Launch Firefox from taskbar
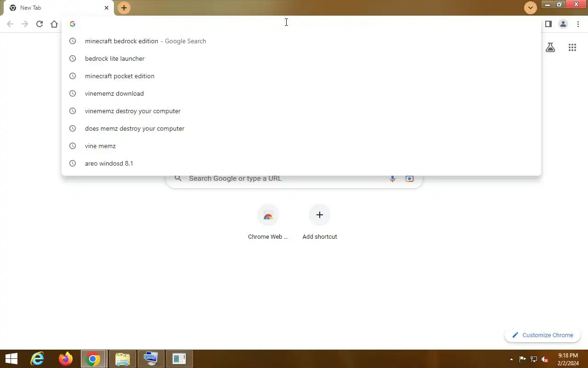 pos(66,359)
